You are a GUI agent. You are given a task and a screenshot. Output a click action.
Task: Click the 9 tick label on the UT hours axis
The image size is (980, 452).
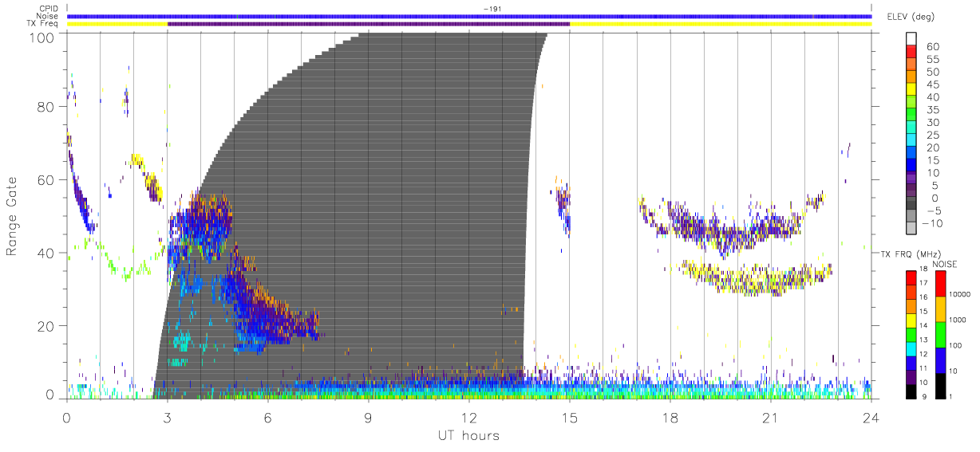pos(369,417)
